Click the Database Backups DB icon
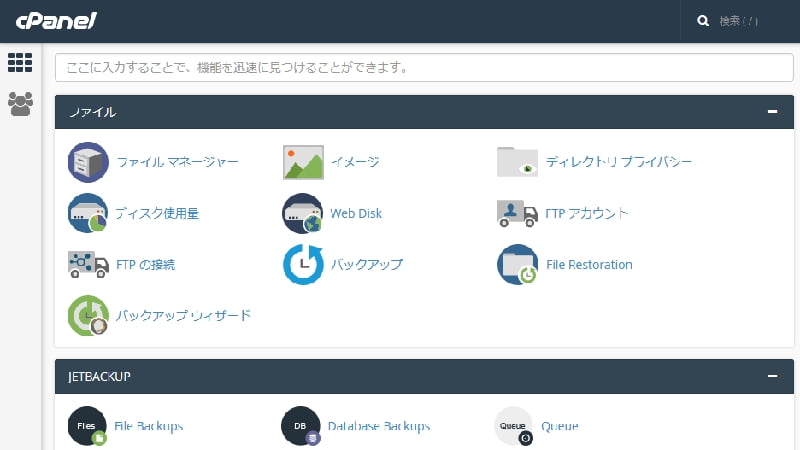 [301, 426]
